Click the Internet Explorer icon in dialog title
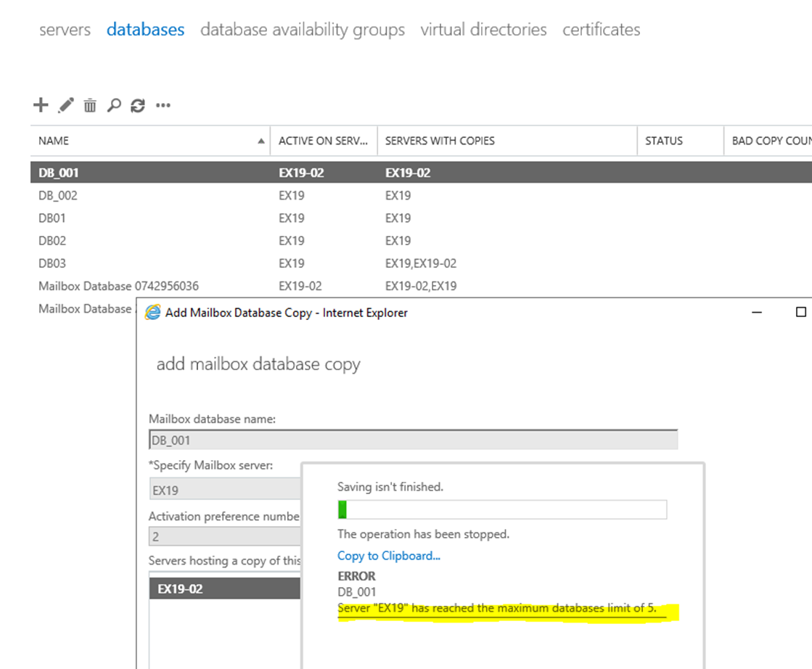The image size is (812, 669). pos(153,312)
